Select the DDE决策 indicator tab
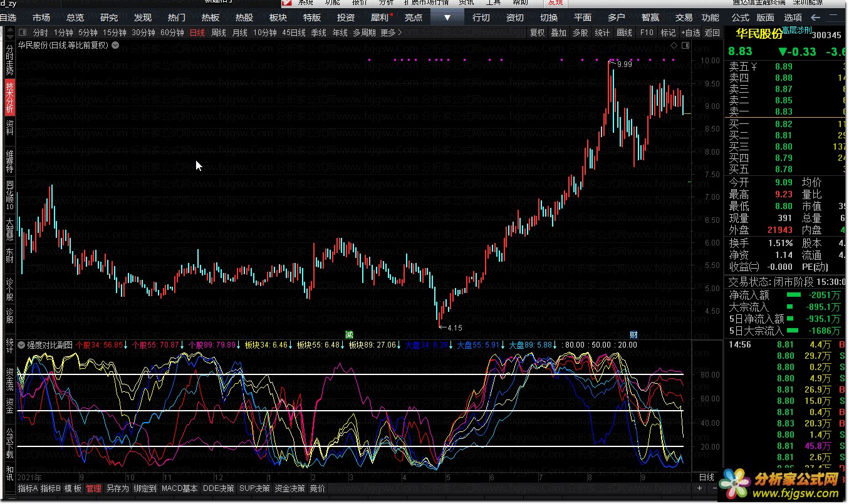Image resolution: width=849 pixels, height=504 pixels. [219, 488]
